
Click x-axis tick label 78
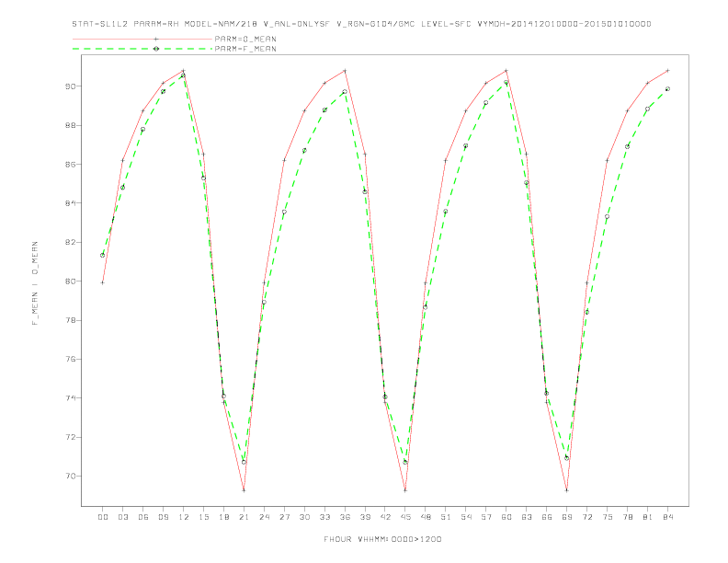627,517
